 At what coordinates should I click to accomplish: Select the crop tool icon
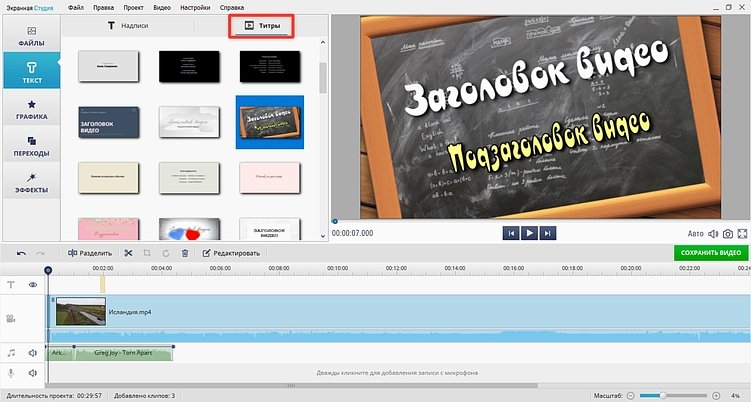coord(147,253)
